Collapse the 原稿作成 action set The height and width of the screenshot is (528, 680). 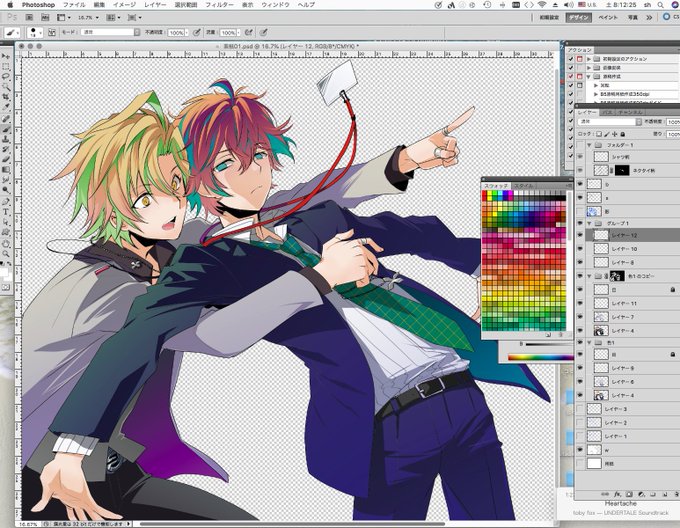coord(589,76)
